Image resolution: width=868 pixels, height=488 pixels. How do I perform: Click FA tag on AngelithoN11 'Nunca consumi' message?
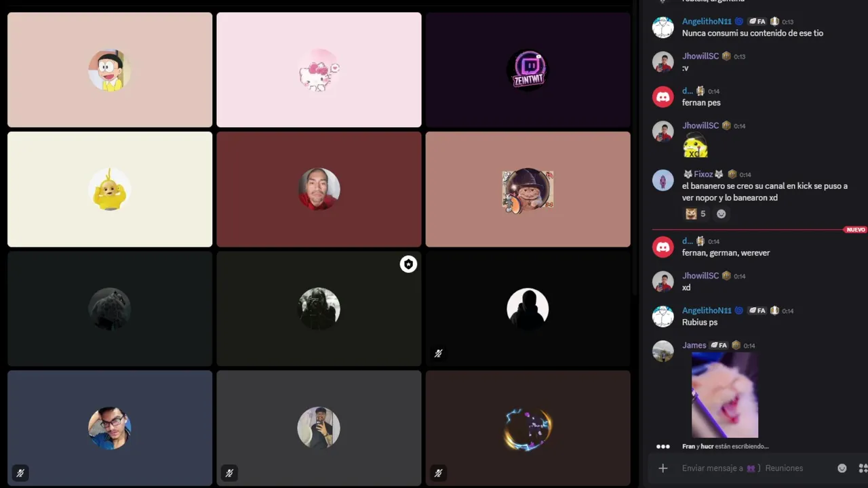click(x=757, y=22)
